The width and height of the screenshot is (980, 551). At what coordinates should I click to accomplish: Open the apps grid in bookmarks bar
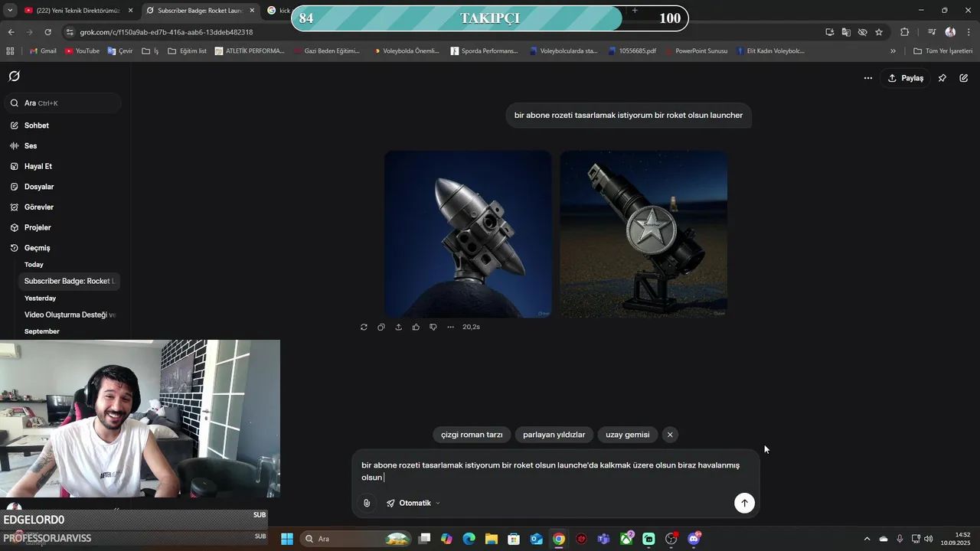click(x=10, y=51)
